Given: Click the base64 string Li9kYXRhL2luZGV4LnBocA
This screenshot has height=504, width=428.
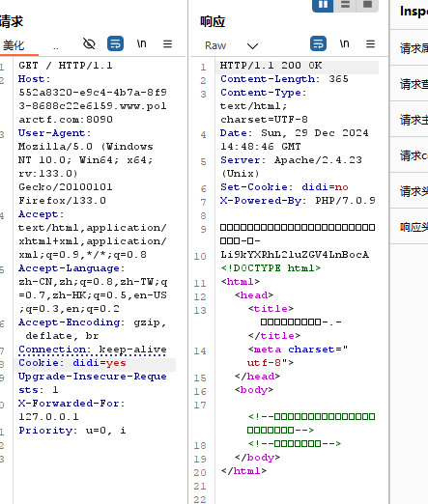Looking at the screenshot, I should click(x=295, y=255).
